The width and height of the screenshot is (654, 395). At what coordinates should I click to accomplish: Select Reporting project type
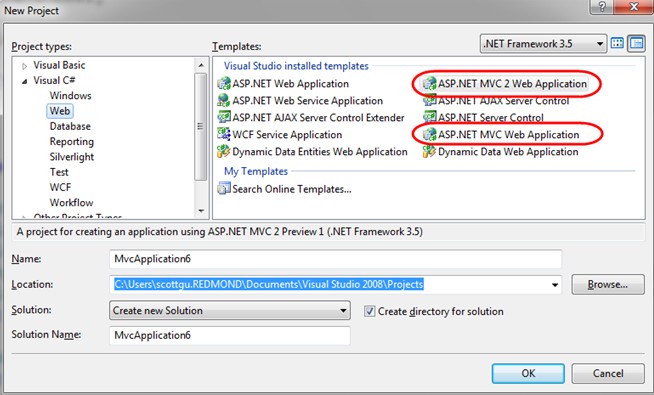click(72, 141)
